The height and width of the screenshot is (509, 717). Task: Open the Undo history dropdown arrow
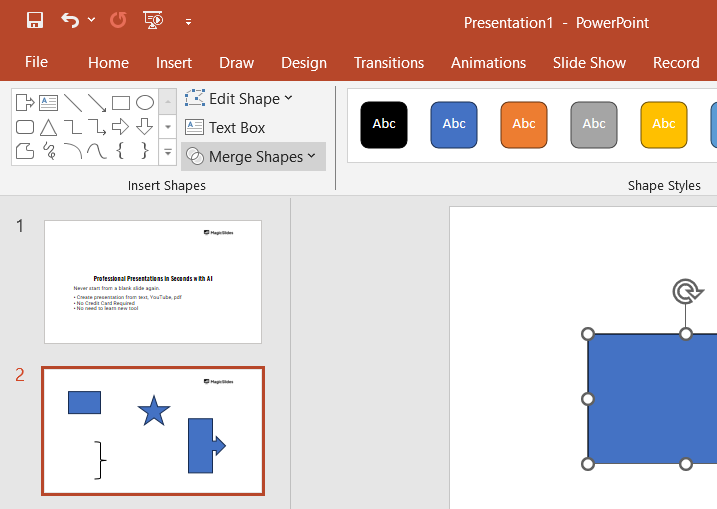click(x=92, y=21)
